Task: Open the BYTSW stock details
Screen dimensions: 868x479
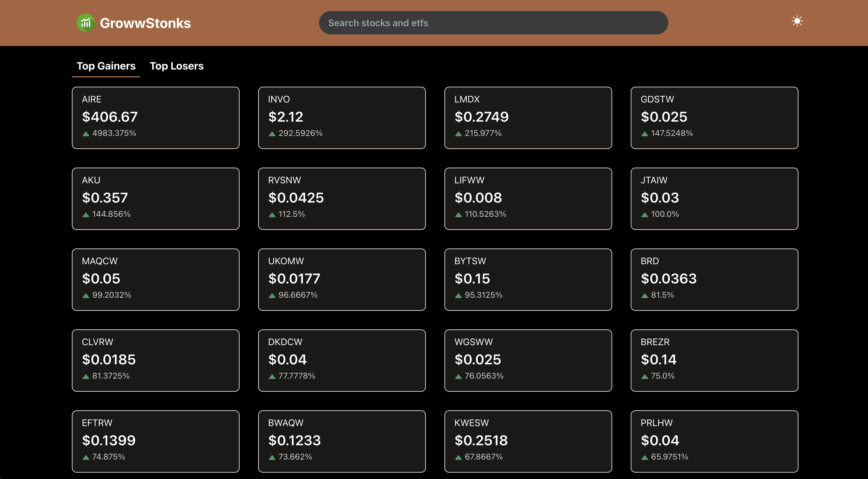Action: pos(528,280)
